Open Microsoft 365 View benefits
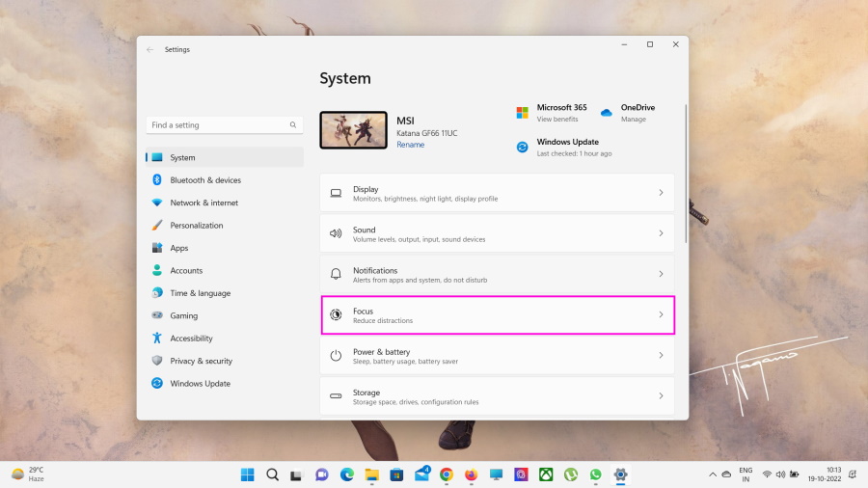The image size is (868, 488). click(556, 120)
